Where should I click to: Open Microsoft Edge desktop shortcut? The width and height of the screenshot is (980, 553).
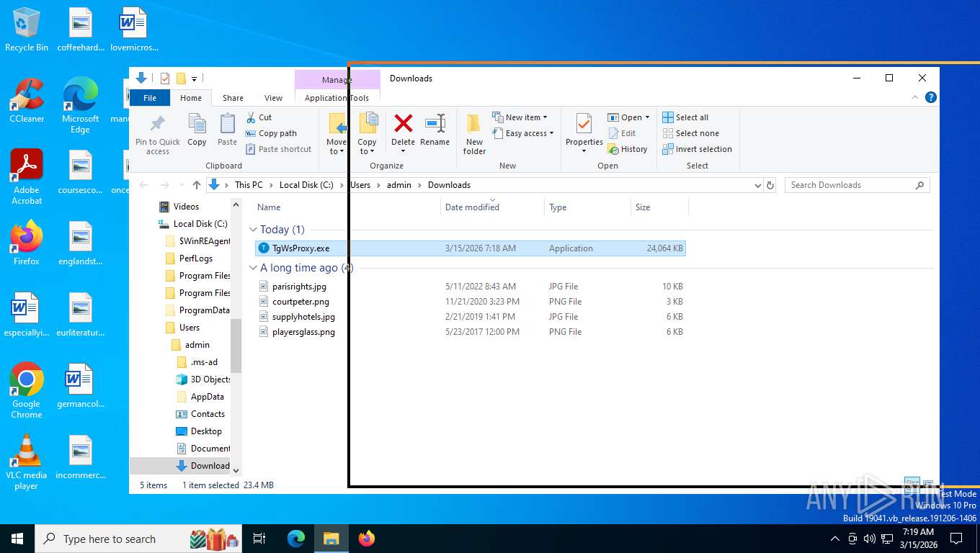coord(80,106)
